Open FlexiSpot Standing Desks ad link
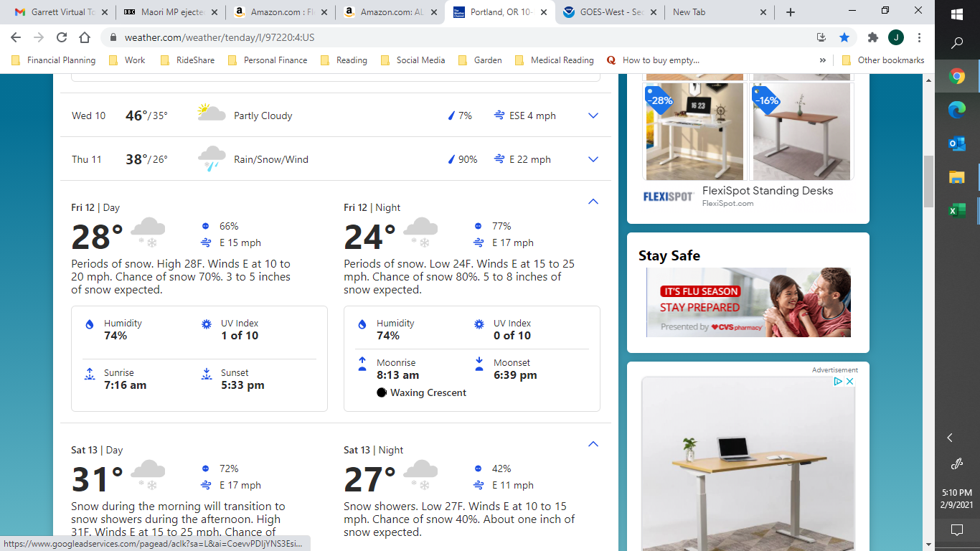 (767, 191)
